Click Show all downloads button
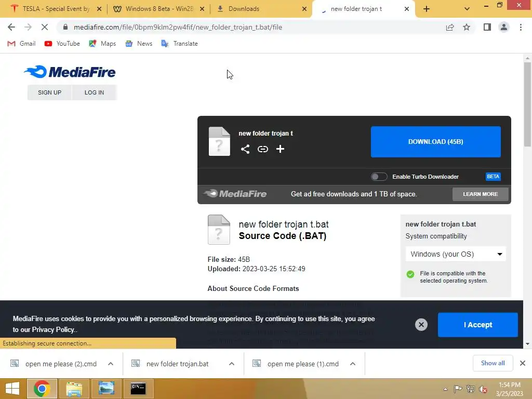The height and width of the screenshot is (399, 532). [493, 363]
